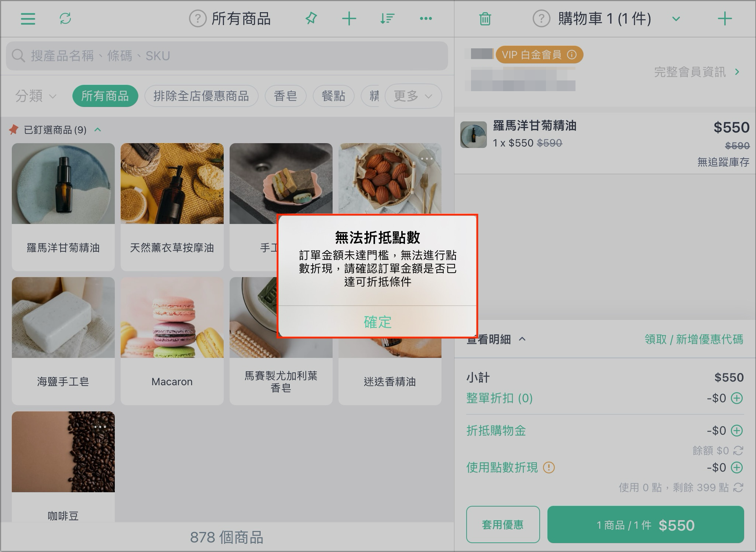Open help for 所有商品
Viewport: 756px width, 552px height.
point(197,18)
